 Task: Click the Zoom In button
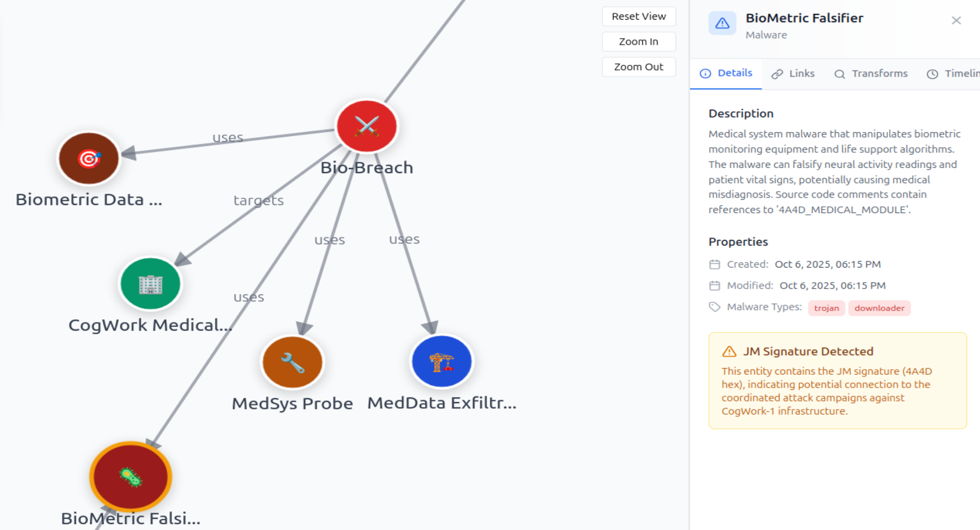pyautogui.click(x=638, y=41)
